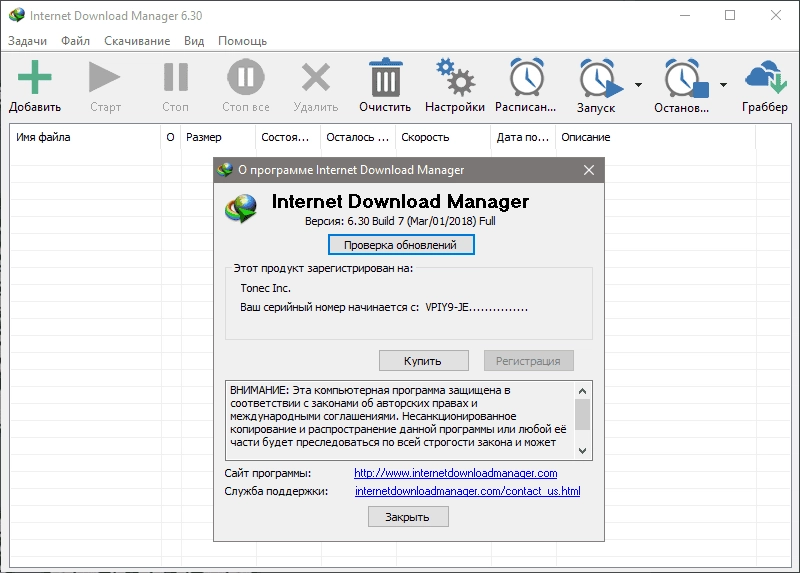
Task: Click the Состоя... column header
Action: 288,137
